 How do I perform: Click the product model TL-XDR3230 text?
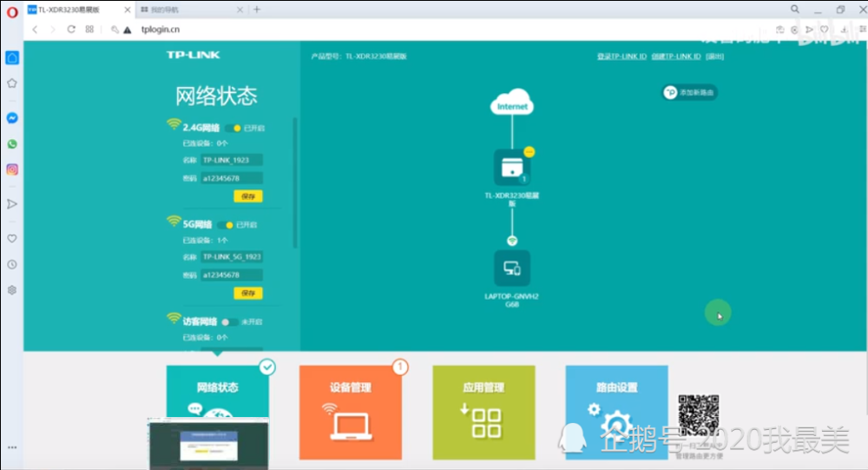pyautogui.click(x=377, y=56)
